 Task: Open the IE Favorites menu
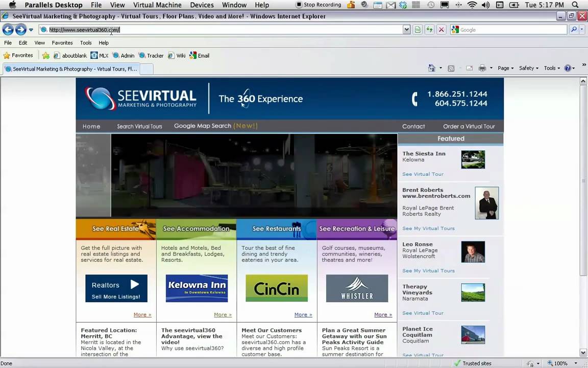pos(62,43)
